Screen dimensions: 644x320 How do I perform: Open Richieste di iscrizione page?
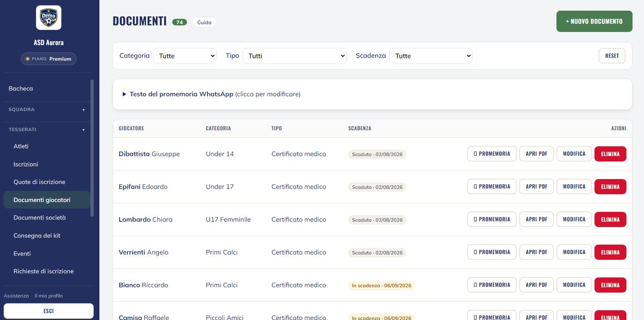47,271
